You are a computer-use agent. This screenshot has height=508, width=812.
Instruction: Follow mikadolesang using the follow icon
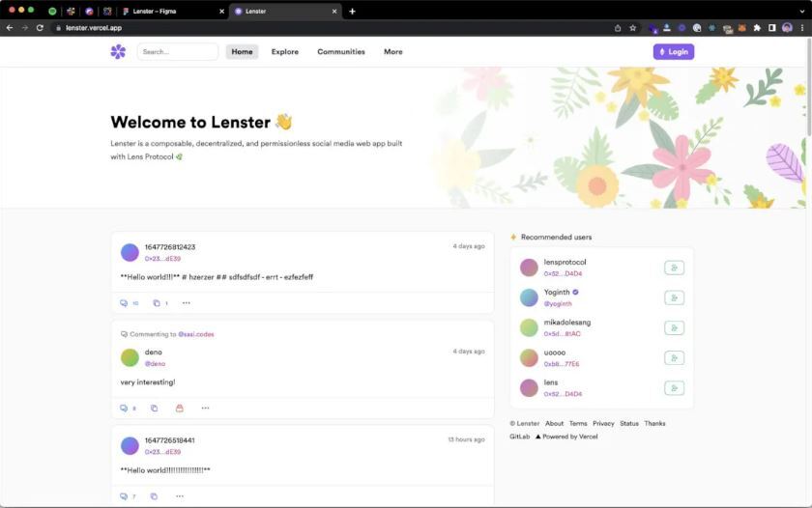click(x=674, y=328)
